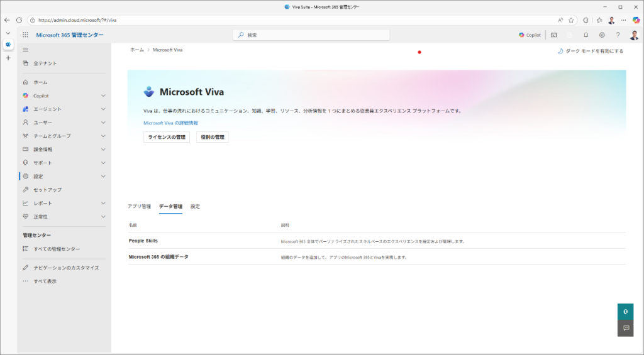644x355 pixels.
Task: Expand the Copilot navigation section
Action: click(x=103, y=96)
